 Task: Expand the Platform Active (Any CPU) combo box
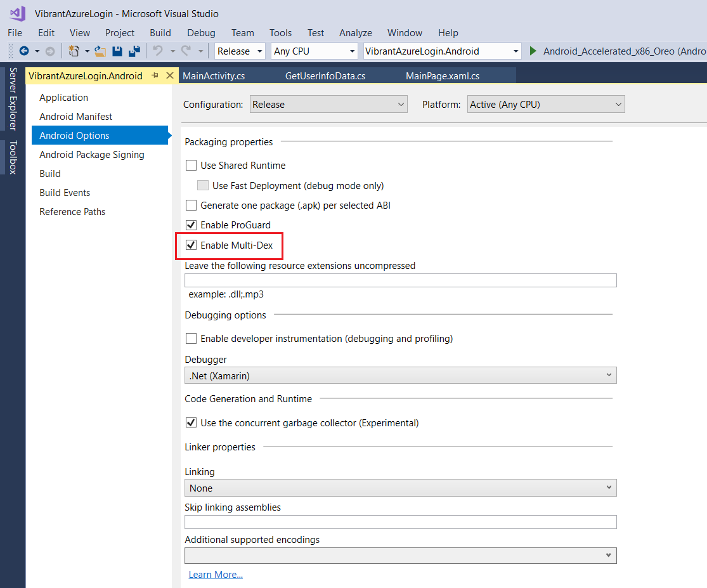click(x=545, y=104)
